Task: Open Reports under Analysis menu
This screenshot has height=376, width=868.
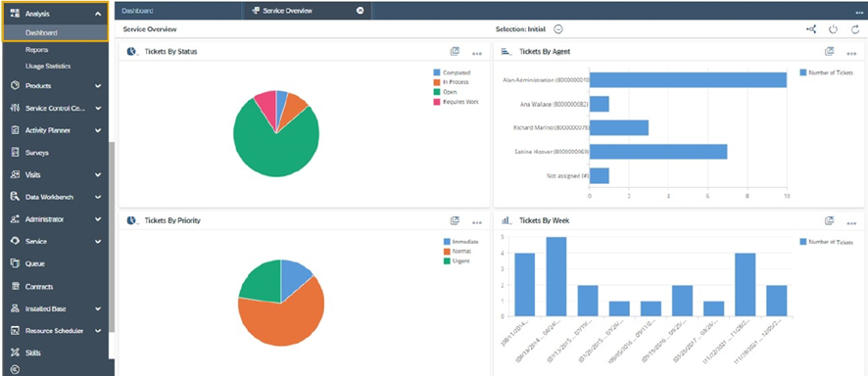Action: coord(36,49)
